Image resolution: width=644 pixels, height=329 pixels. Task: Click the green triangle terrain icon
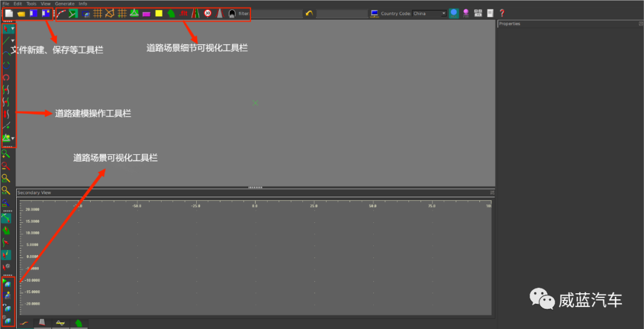tap(134, 14)
